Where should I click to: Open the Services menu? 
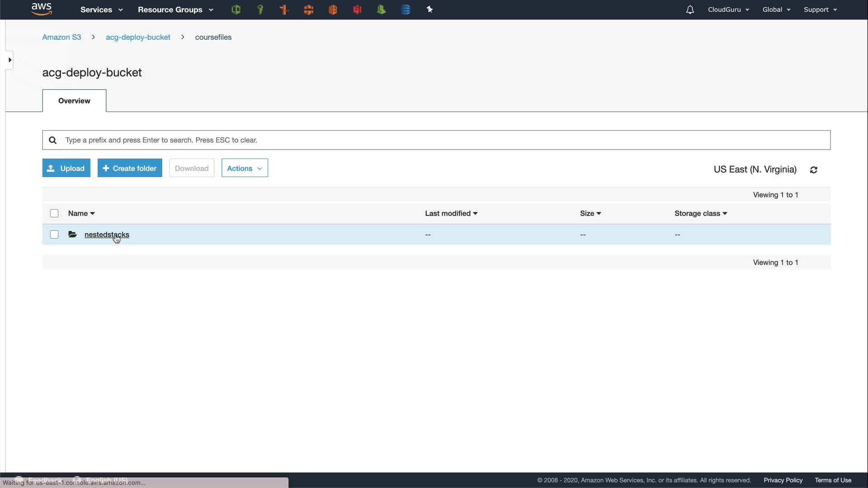pos(101,9)
